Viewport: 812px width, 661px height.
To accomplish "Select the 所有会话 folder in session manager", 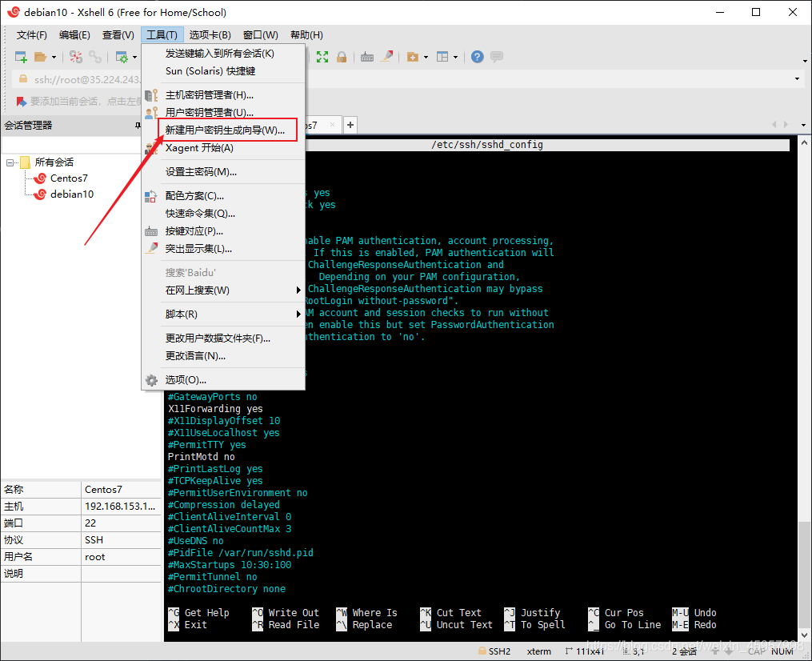I will (x=54, y=162).
